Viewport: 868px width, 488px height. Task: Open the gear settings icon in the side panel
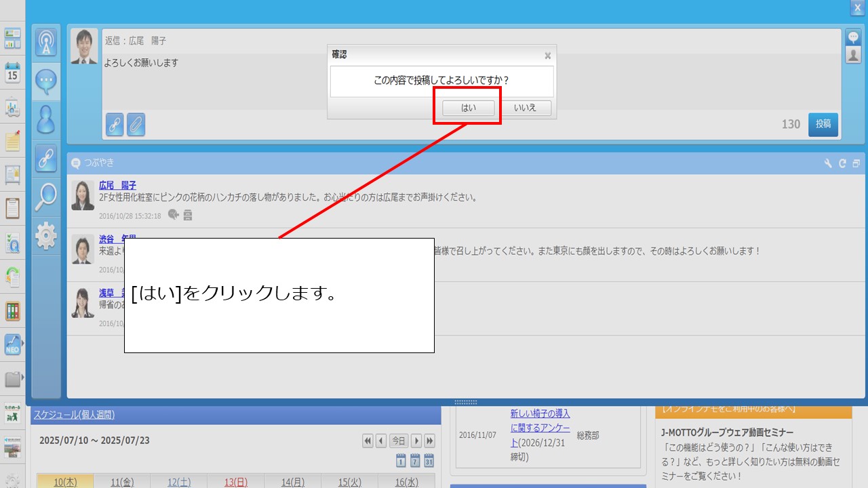pos(46,235)
